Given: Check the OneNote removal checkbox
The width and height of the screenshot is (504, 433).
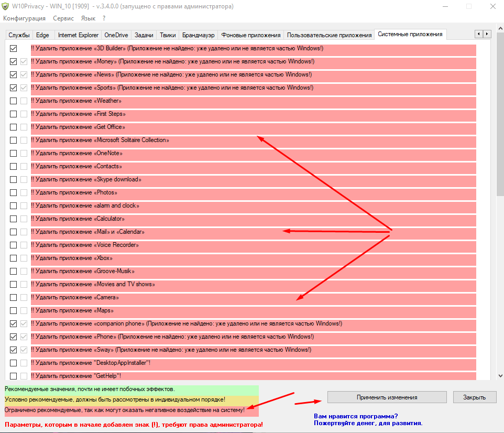Looking at the screenshot, I should [13, 154].
